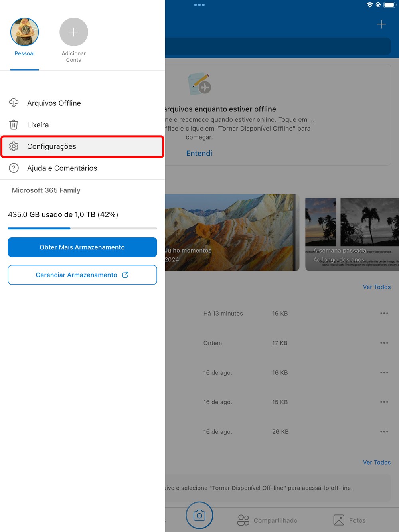Tap the plus icon in the header

coord(381,24)
